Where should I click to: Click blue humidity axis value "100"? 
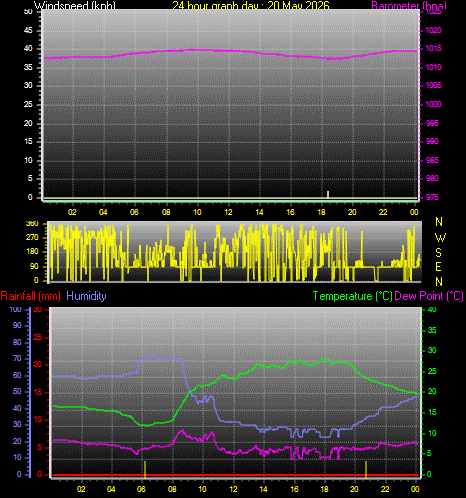click(15, 309)
